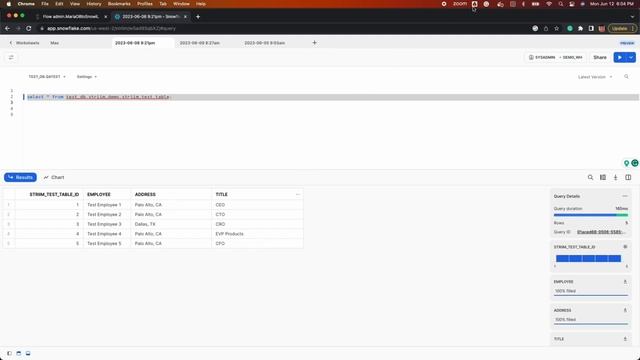Open a new Chrome tab
Image resolution: width=640 pixels, height=360 pixels.
[x=198, y=17]
